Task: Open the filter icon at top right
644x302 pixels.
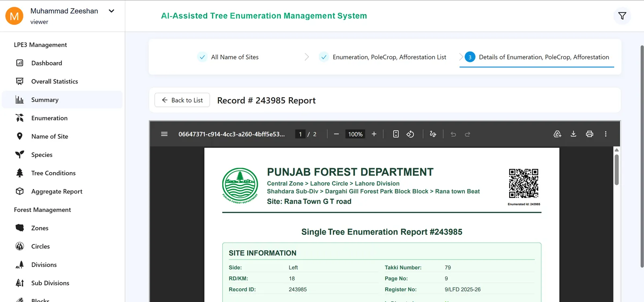Action: tap(622, 16)
